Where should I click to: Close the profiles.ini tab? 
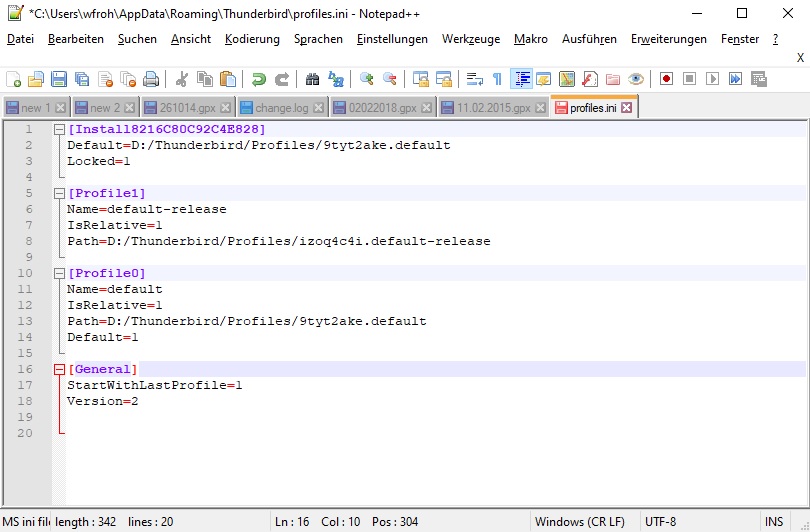tap(627, 108)
